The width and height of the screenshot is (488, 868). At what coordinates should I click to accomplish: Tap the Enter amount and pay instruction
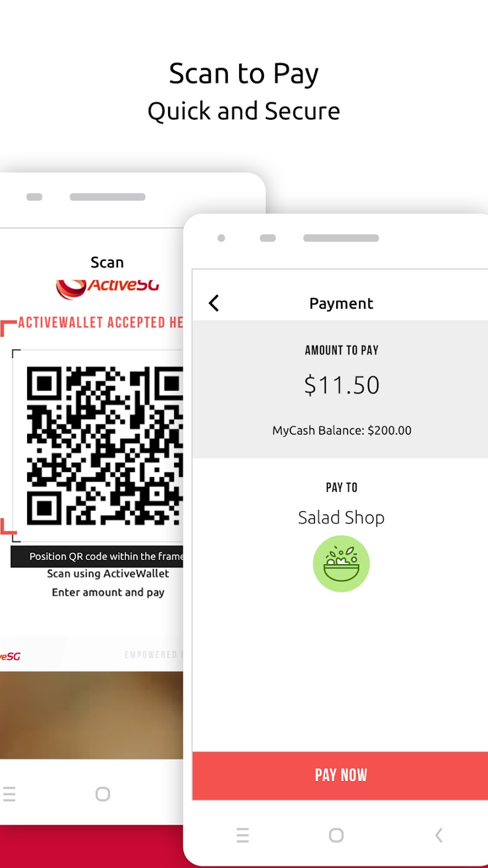point(108,593)
